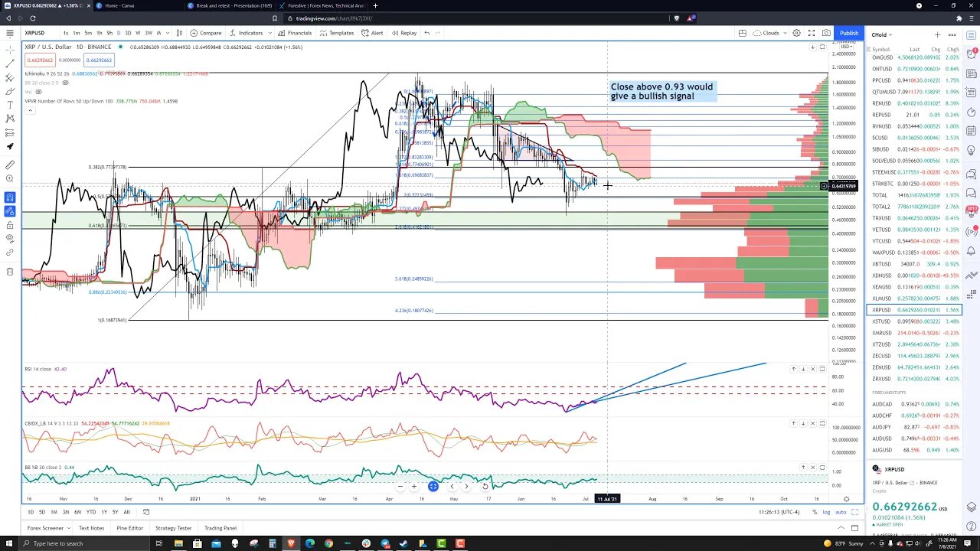Open the Strategy Tester tab

coord(174,528)
